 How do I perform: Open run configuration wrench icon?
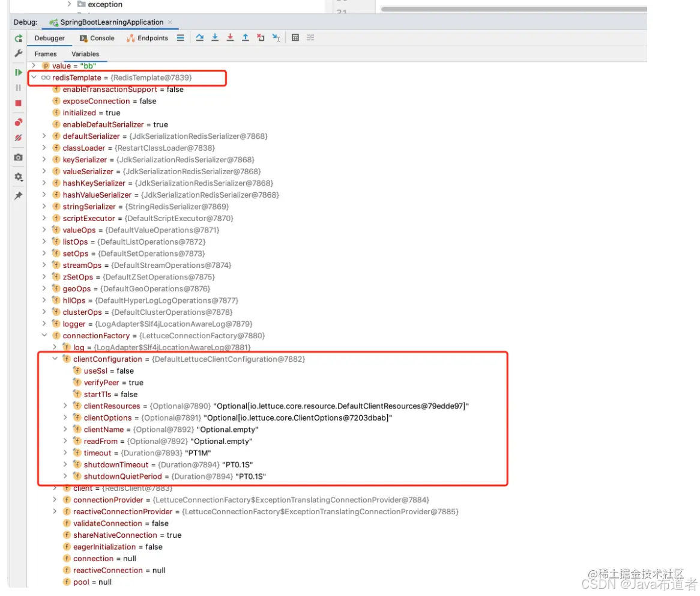point(18,53)
